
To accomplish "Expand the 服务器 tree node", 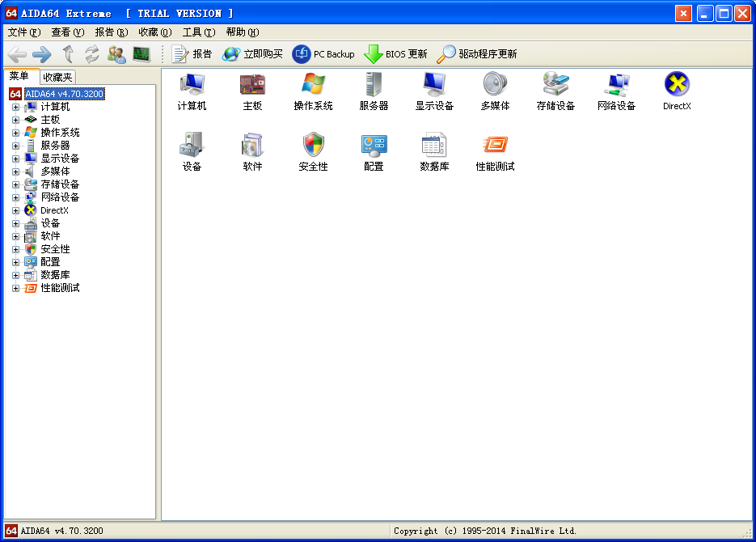I will (16, 146).
